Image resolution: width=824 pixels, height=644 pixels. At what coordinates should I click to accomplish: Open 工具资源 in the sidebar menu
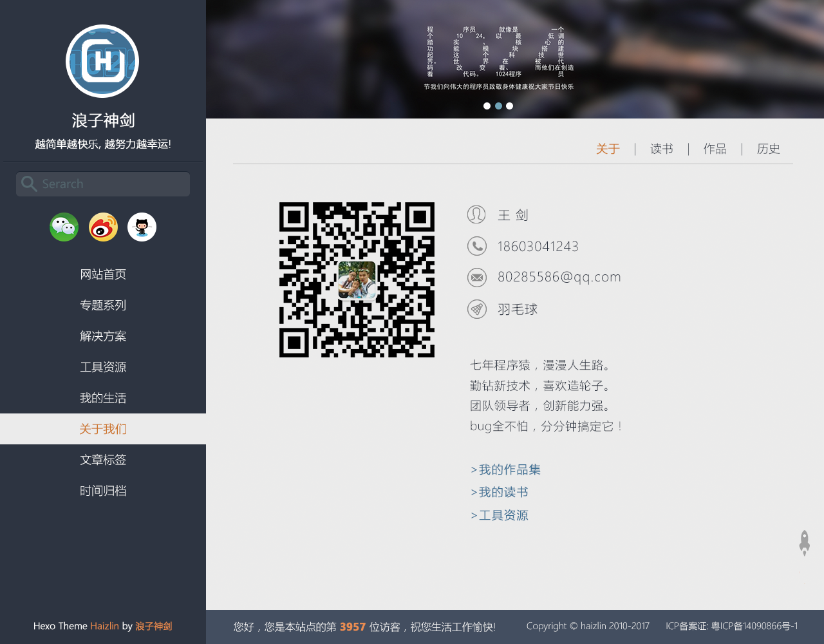pyautogui.click(x=103, y=367)
